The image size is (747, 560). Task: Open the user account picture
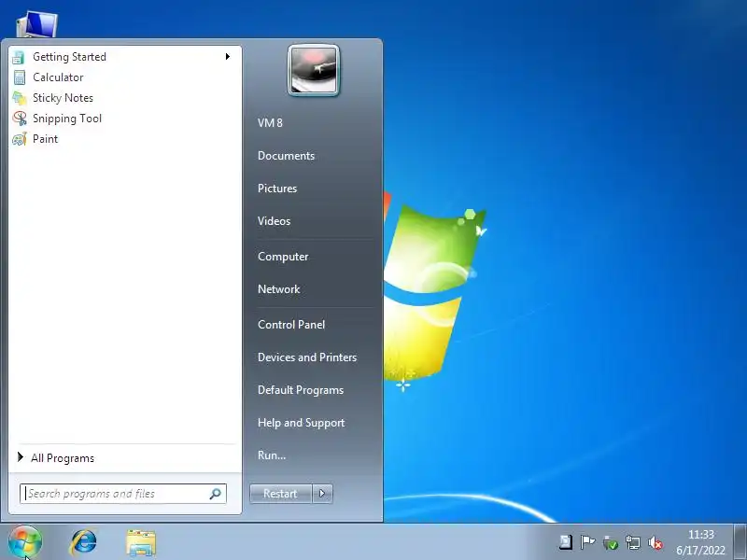tap(314, 71)
